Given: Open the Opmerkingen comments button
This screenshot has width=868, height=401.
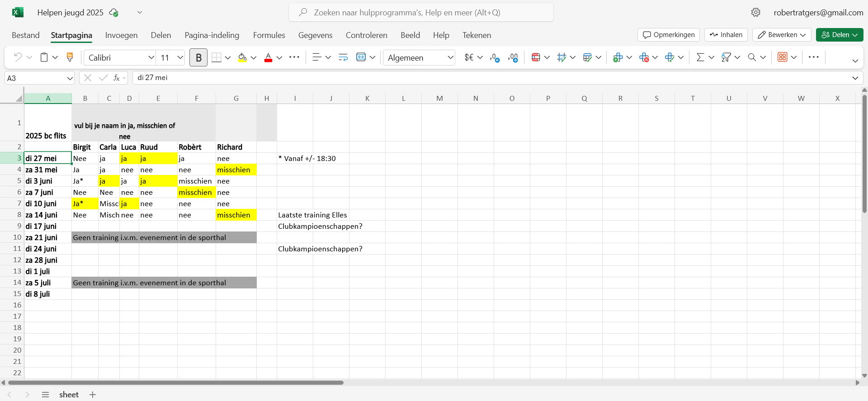Looking at the screenshot, I should [x=669, y=35].
